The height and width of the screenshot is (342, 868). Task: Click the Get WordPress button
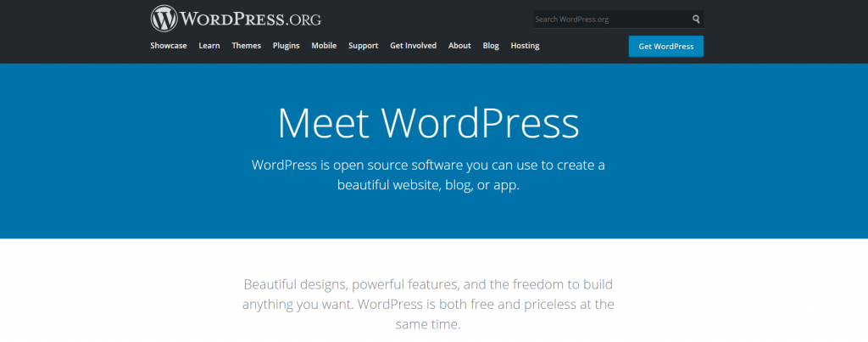[666, 47]
